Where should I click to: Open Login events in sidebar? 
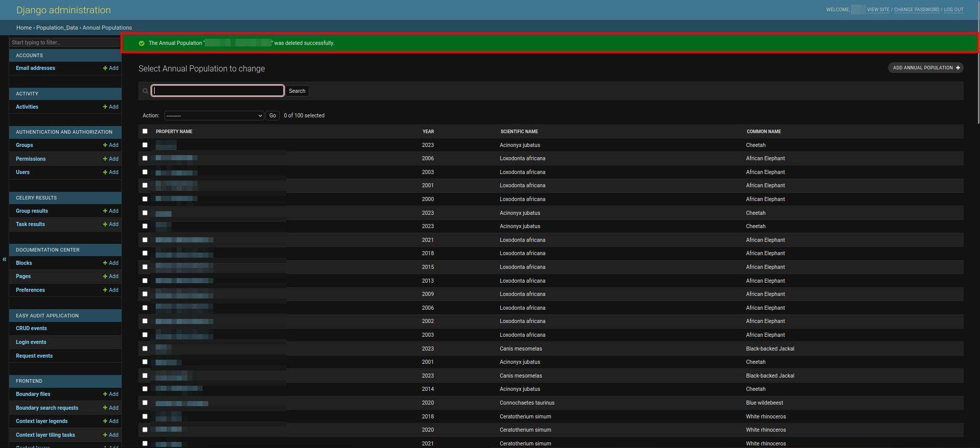tap(31, 342)
